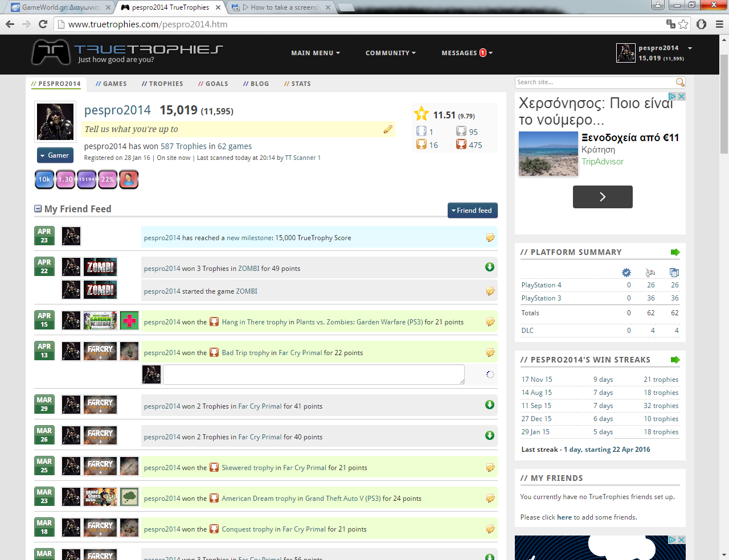729x560 pixels.
Task: Open the Gamer dropdown
Action: tap(55, 155)
